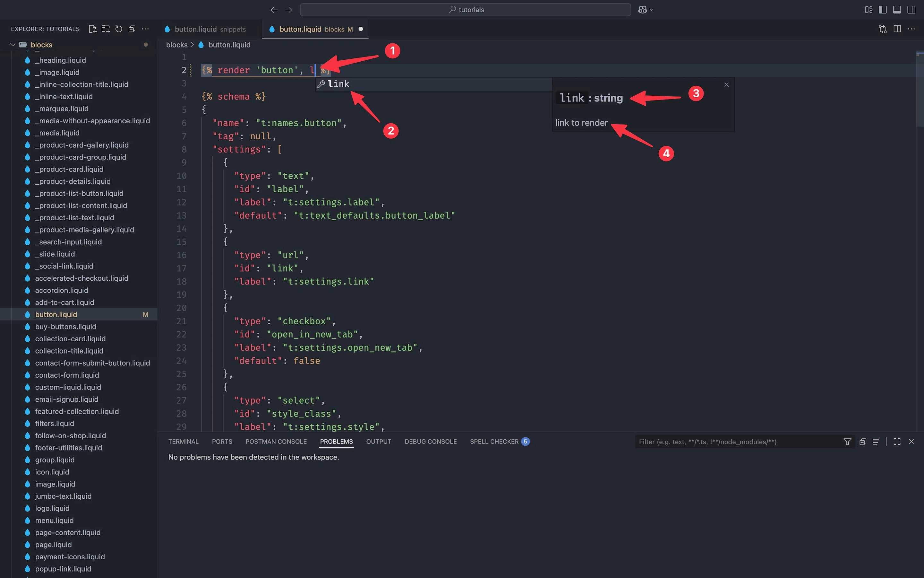Viewport: 924px width, 578px height.
Task: Close the bottom panel
Action: (911, 442)
